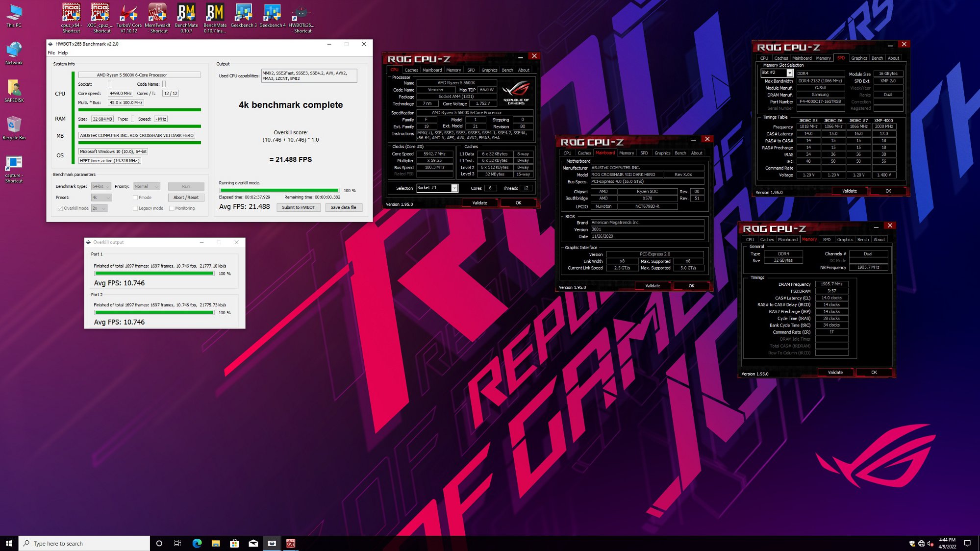The width and height of the screenshot is (980, 551).
Task: Click Save data file button
Action: (344, 207)
